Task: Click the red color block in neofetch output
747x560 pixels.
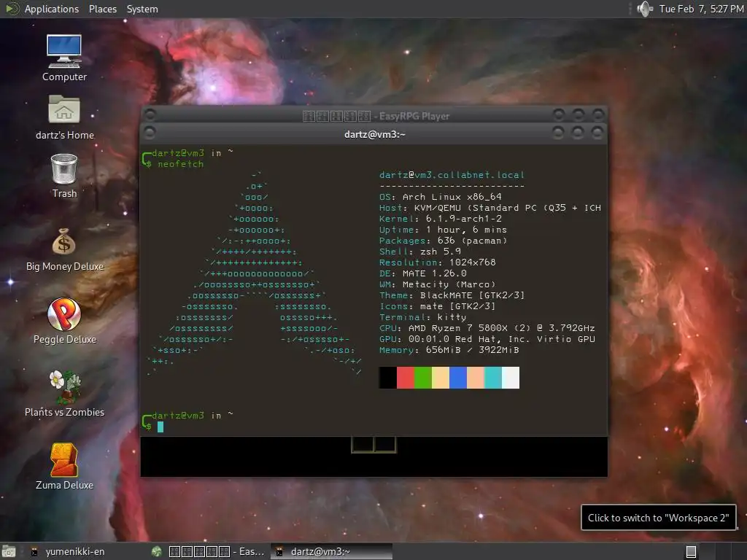Action: click(x=406, y=378)
